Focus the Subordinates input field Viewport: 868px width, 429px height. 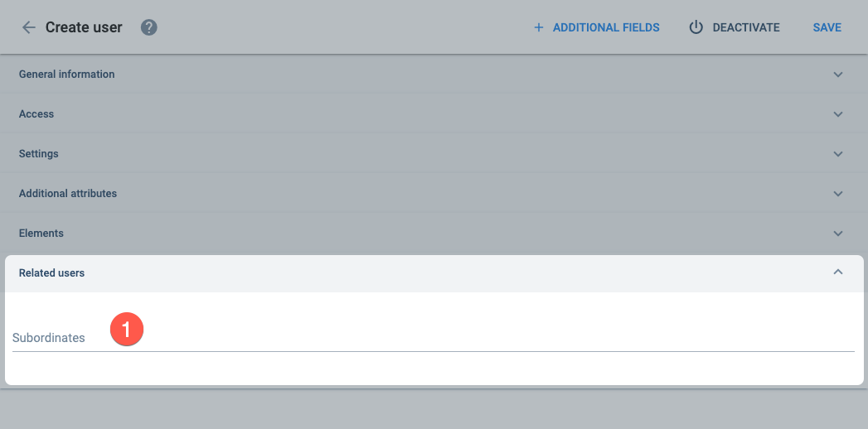(434, 338)
